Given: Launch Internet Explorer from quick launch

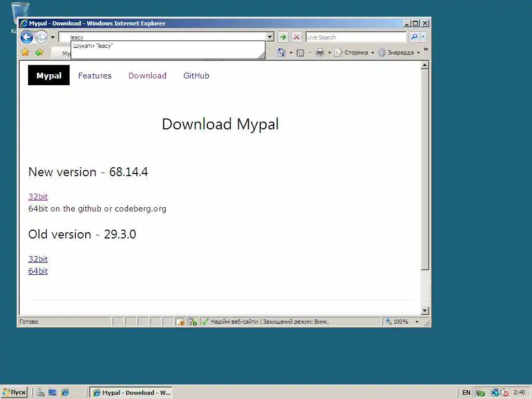Looking at the screenshot, I should [x=65, y=393].
